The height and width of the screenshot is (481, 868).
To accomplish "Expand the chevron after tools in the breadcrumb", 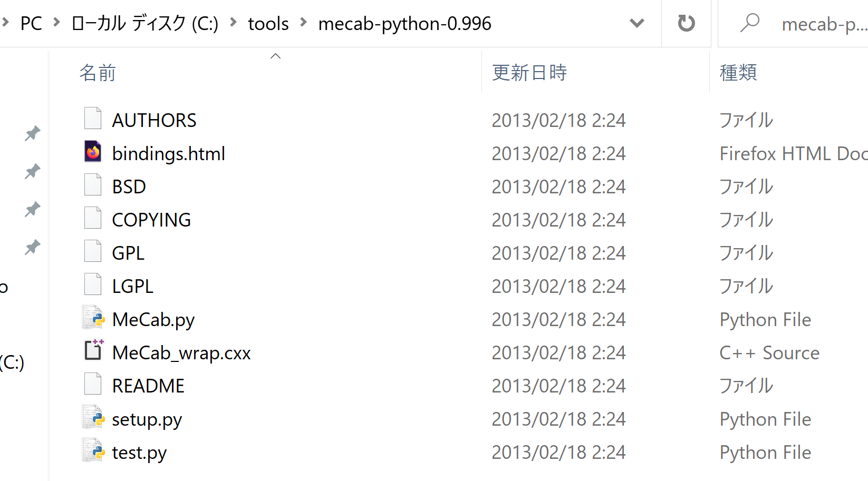I will [303, 23].
